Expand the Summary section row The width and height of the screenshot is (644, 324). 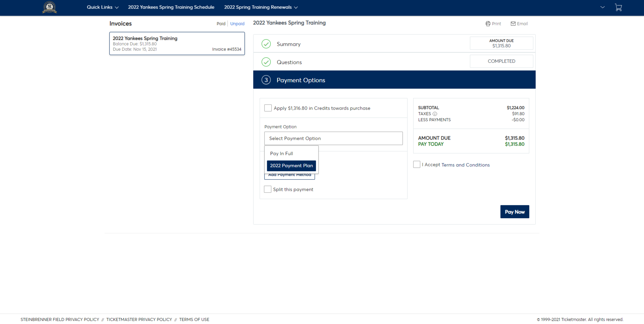394,43
